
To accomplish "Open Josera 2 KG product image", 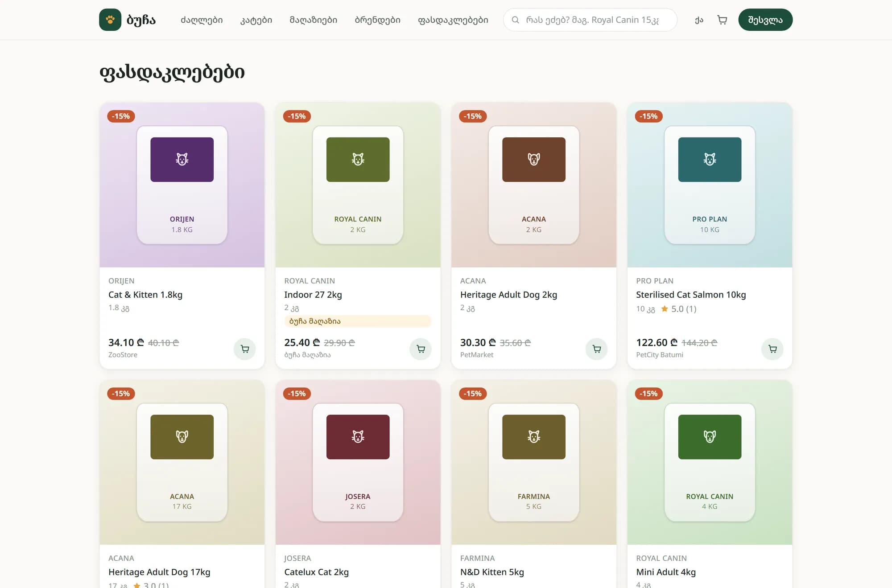I will coord(358,462).
